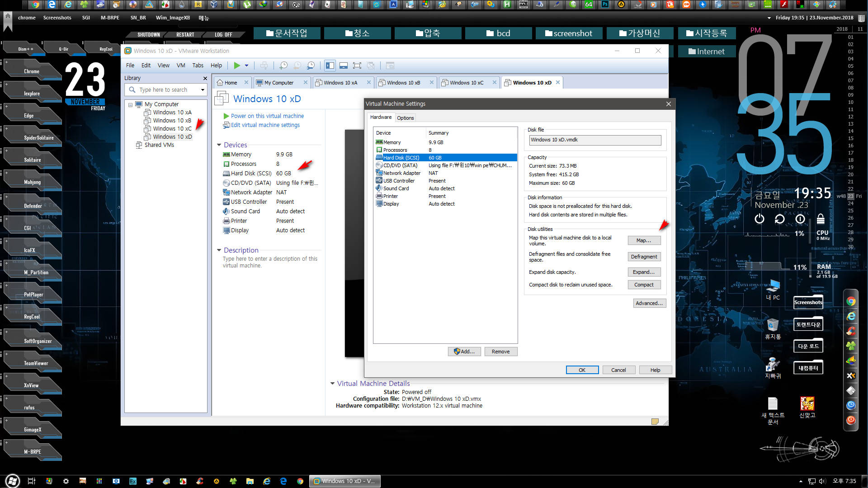Collapse the My Computer tree node
Viewport: 868px width, 488px height.
point(130,104)
